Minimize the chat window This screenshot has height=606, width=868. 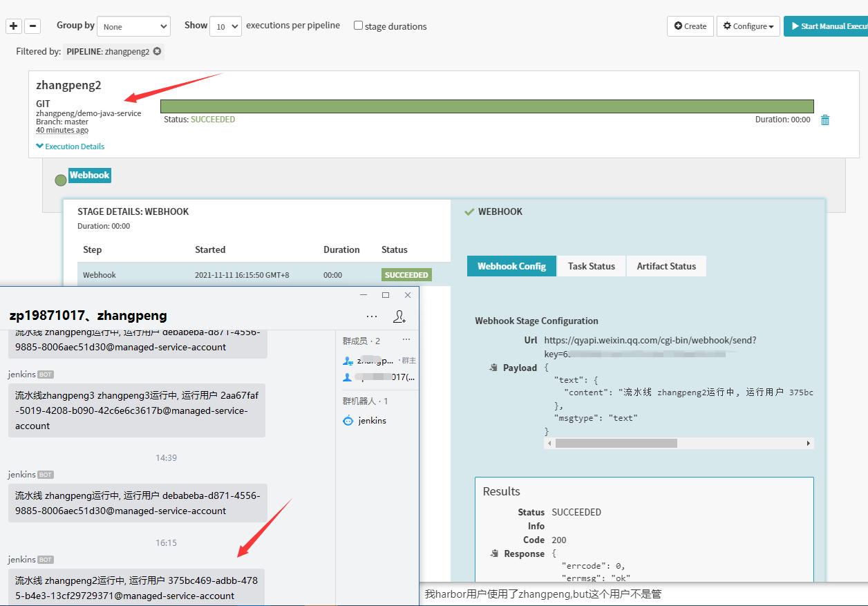pyautogui.click(x=364, y=295)
